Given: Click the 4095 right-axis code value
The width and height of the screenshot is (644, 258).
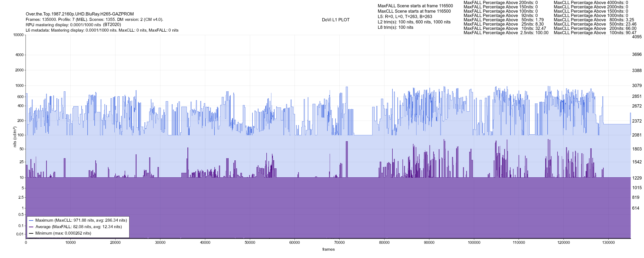Looking at the screenshot, I should (636, 37).
